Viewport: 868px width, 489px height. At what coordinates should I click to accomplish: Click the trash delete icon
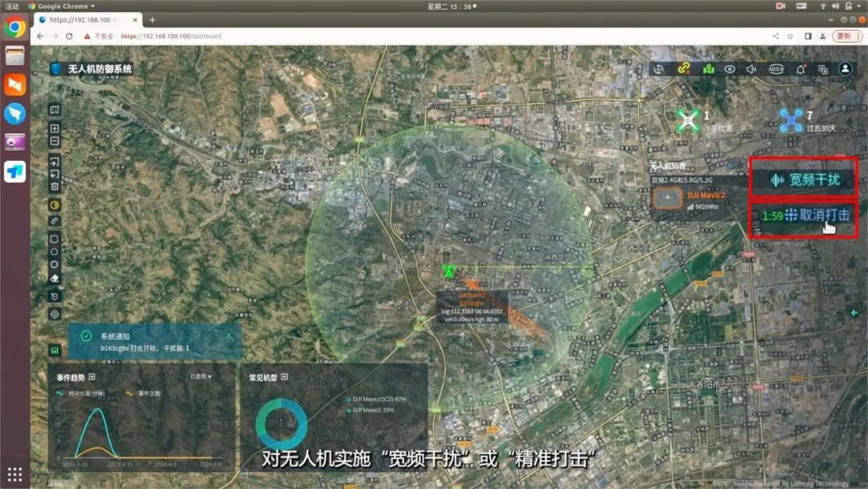click(x=55, y=187)
